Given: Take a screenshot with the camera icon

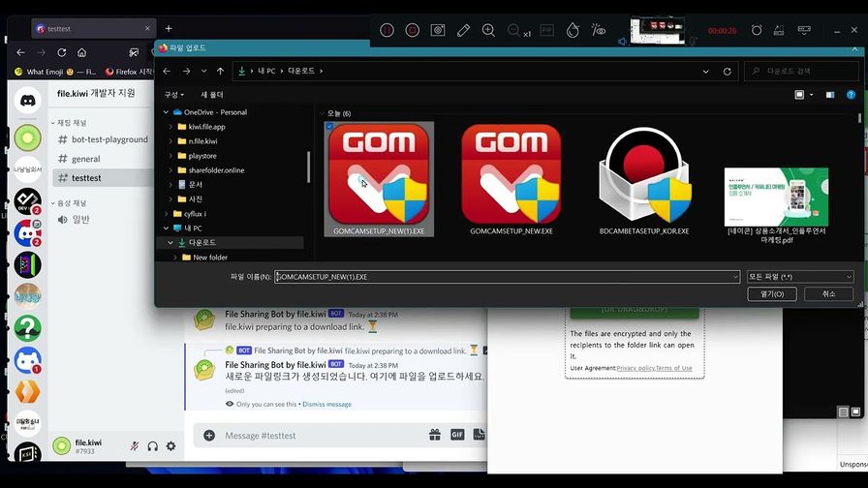Looking at the screenshot, I should [x=438, y=30].
